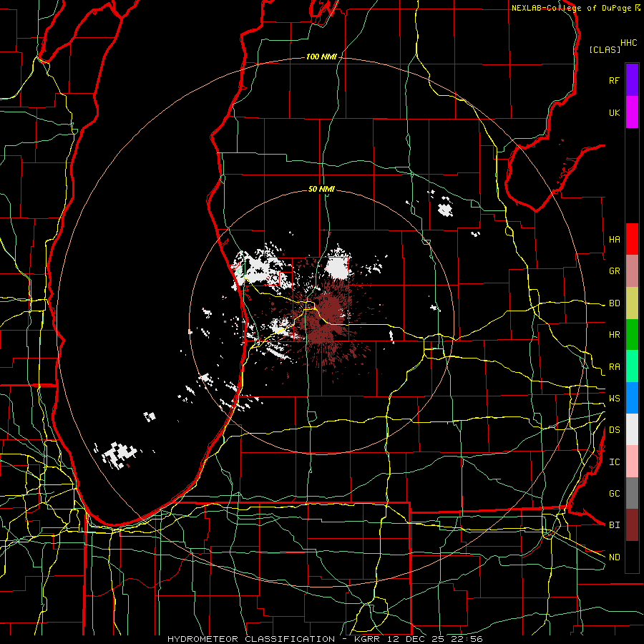This screenshot has height=644, width=644.
Task: Click the '100 NMI' range ring label
Action: click(x=321, y=57)
